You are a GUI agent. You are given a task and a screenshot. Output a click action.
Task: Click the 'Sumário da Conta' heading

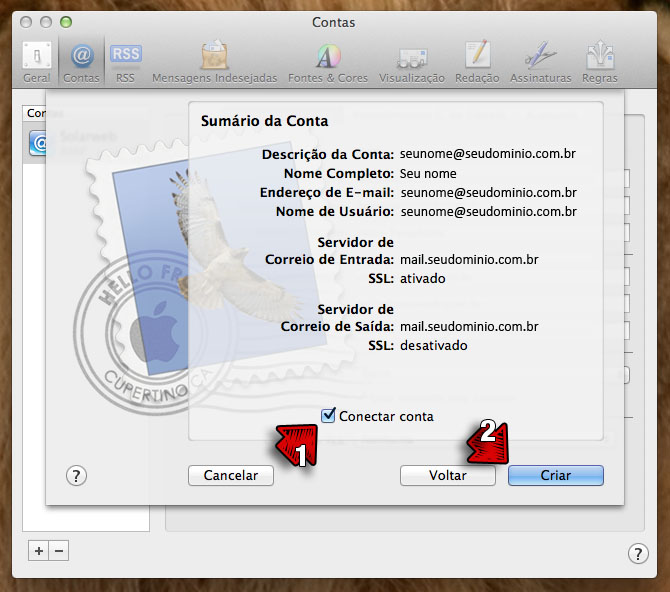264,121
